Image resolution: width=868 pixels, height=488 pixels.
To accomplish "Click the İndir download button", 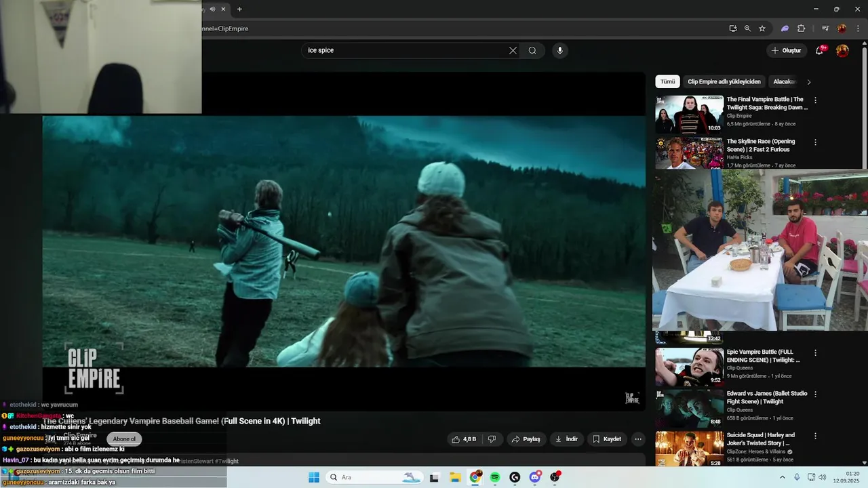I will tap(567, 439).
